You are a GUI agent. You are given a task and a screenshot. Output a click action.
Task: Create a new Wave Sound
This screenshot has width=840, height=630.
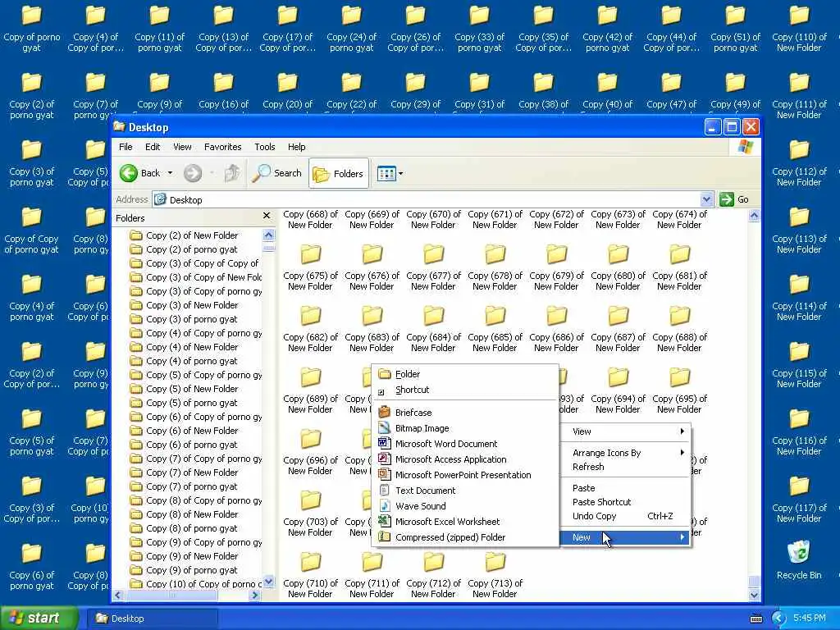point(464,505)
